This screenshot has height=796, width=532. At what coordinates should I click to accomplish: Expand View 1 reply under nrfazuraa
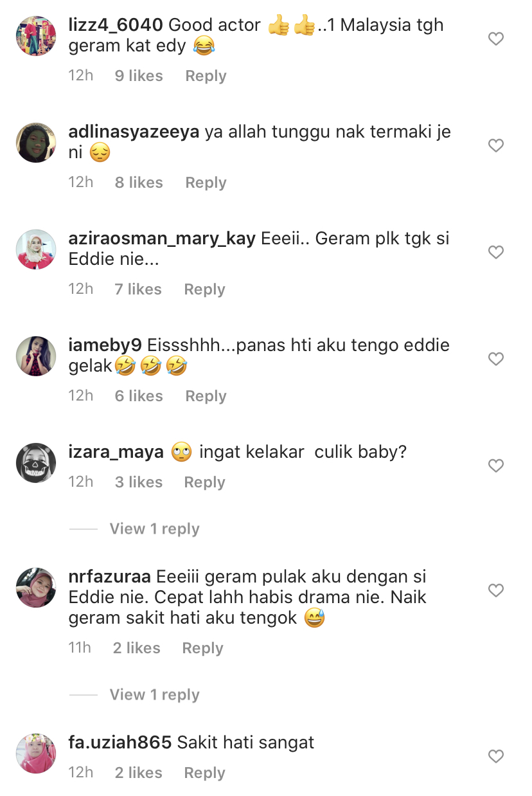[x=154, y=695]
